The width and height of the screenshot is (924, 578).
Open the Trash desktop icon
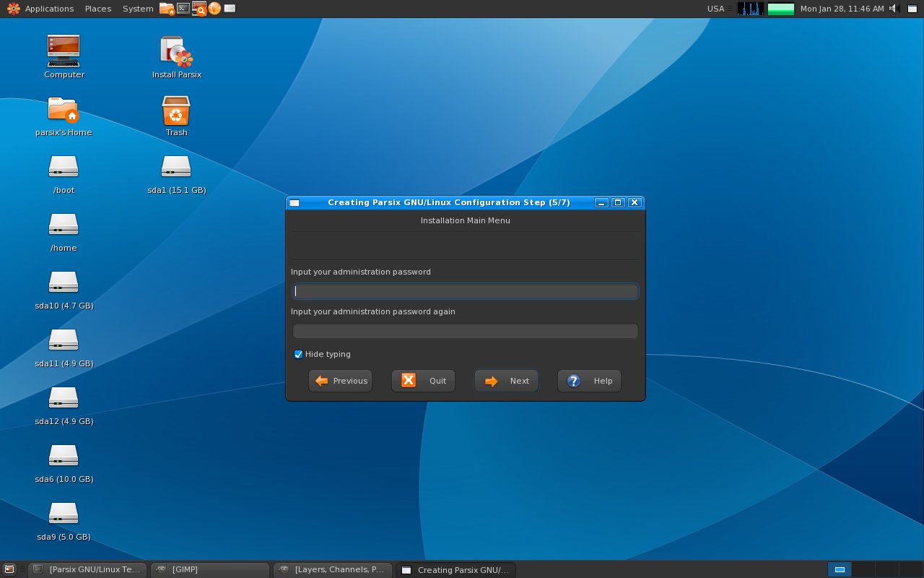point(176,111)
